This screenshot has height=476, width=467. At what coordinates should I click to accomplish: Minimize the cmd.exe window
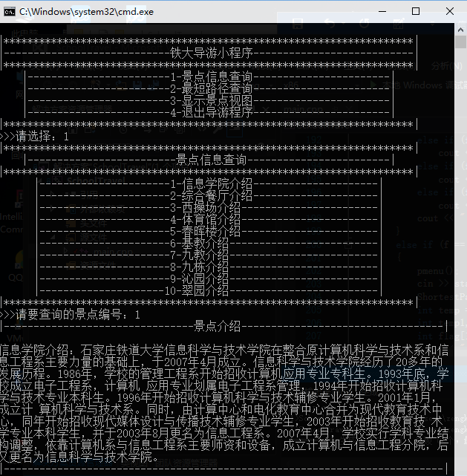click(382, 12)
